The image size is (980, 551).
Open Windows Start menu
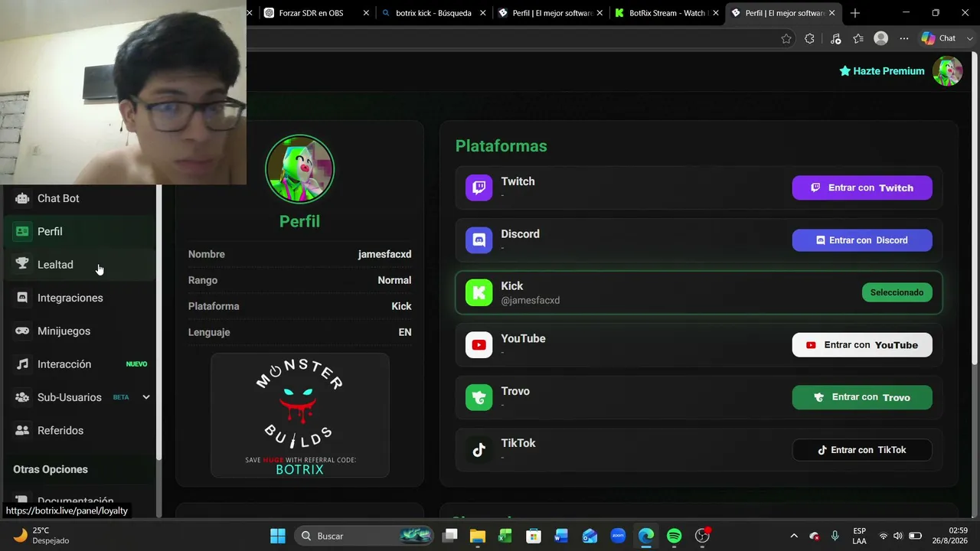[278, 536]
